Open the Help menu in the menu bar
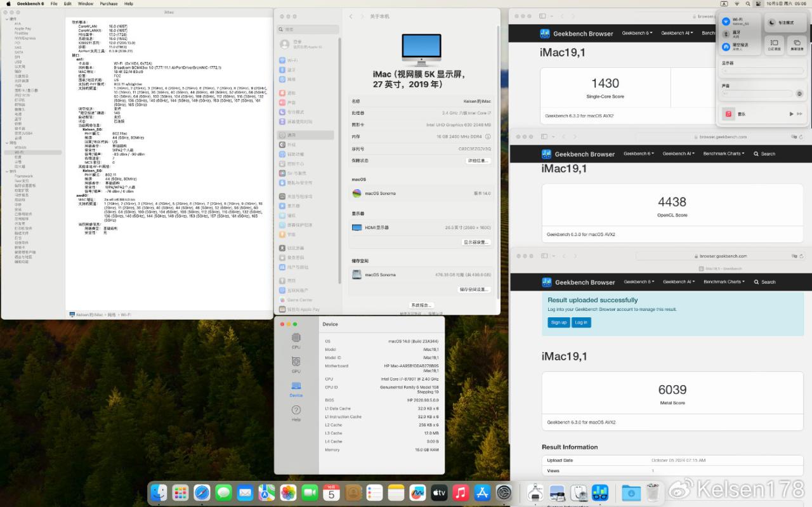 [x=129, y=3]
